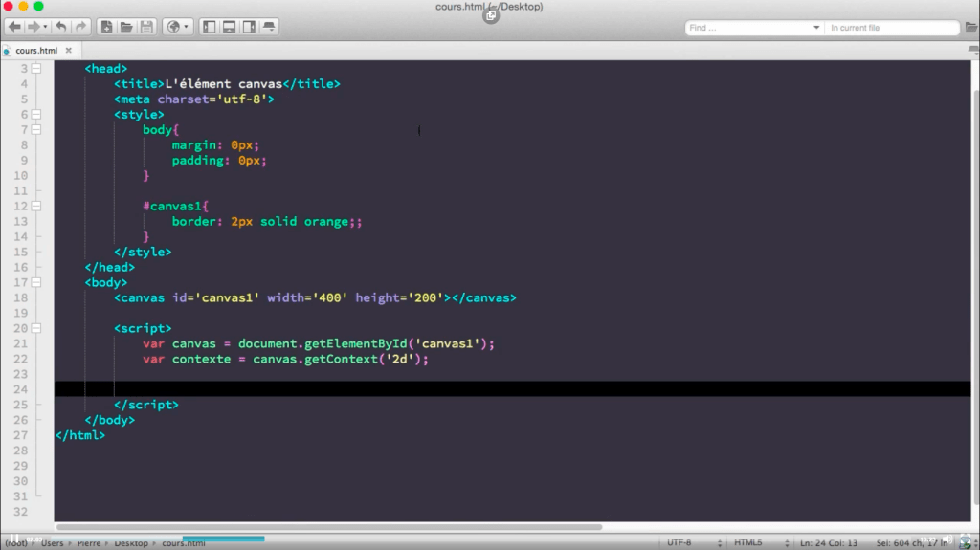Preview the file in the browser
Image resolution: width=980 pixels, height=550 pixels.
173,27
